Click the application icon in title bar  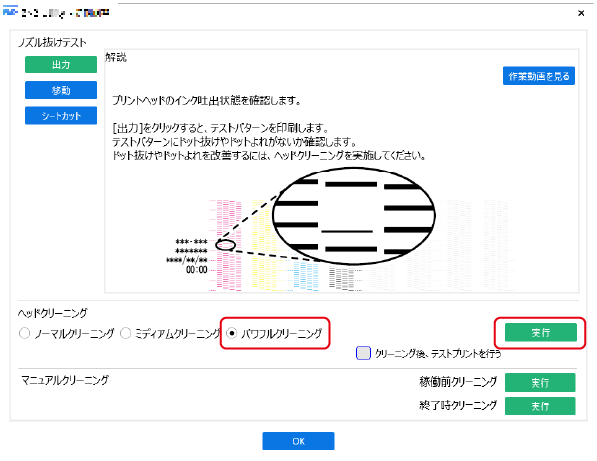click(10, 12)
